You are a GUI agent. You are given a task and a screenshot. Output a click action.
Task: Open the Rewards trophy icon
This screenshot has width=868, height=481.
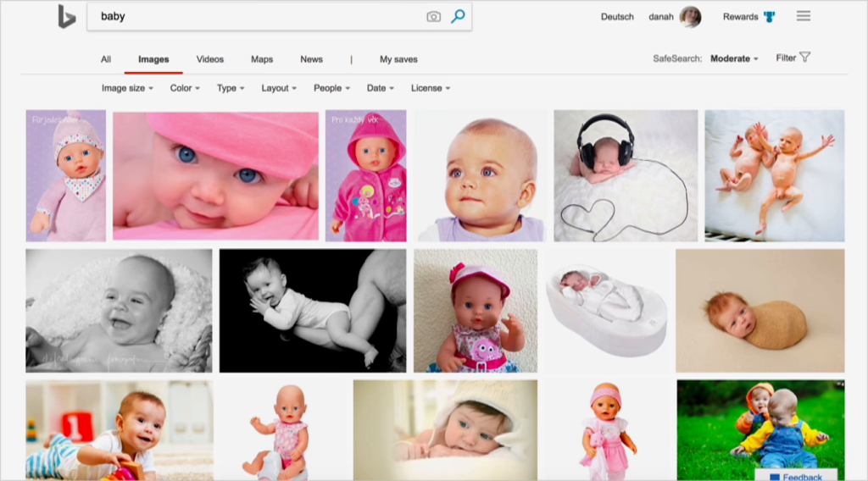(770, 17)
